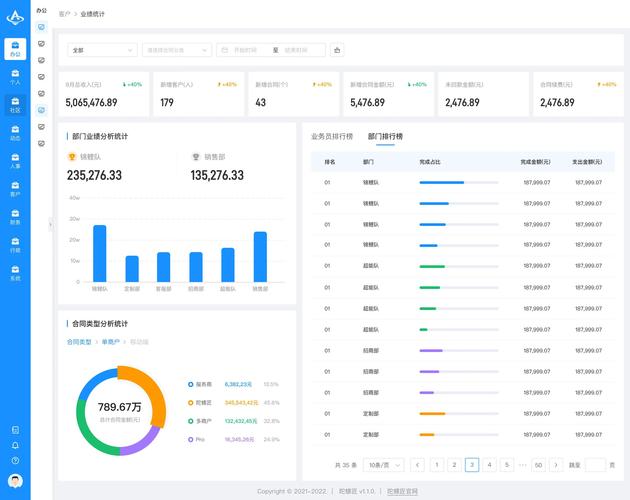This screenshot has width=630, height=500.
Task: Click the 合同类型 breadcrumb link
Action: pos(78,342)
